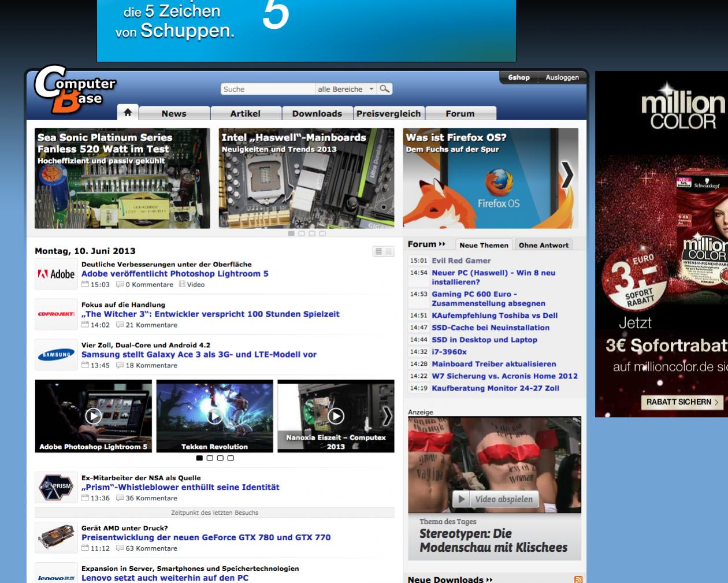Open thread 'Kaufberatung Monitor 24-27 Zoll'

click(x=495, y=388)
